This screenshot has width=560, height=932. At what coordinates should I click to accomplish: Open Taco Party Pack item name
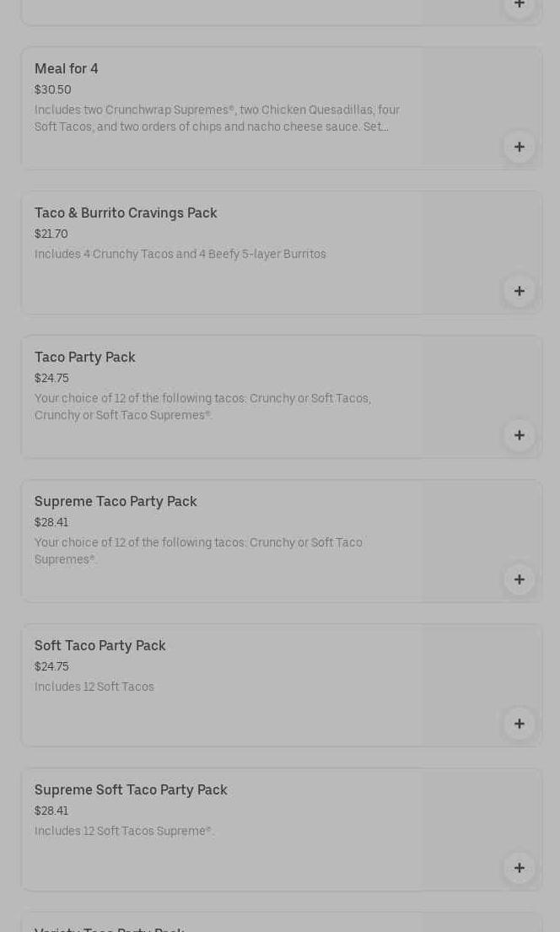[85, 358]
